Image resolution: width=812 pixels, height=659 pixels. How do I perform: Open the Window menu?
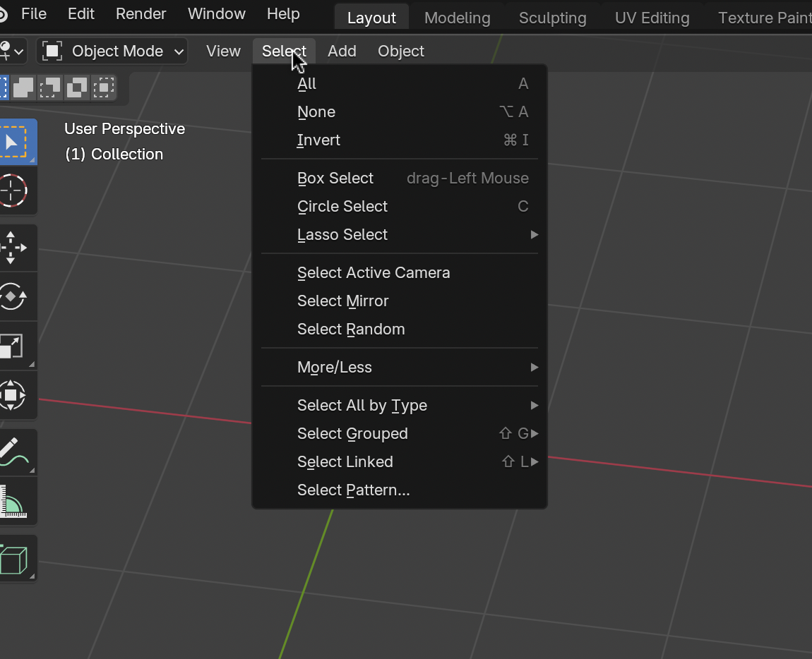point(217,14)
